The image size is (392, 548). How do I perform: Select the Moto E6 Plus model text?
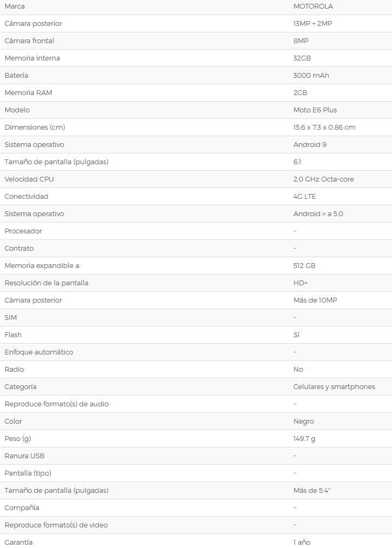pos(315,110)
